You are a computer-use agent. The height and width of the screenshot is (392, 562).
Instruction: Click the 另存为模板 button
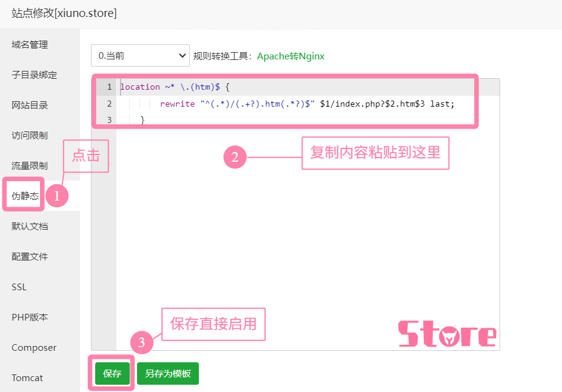point(168,374)
